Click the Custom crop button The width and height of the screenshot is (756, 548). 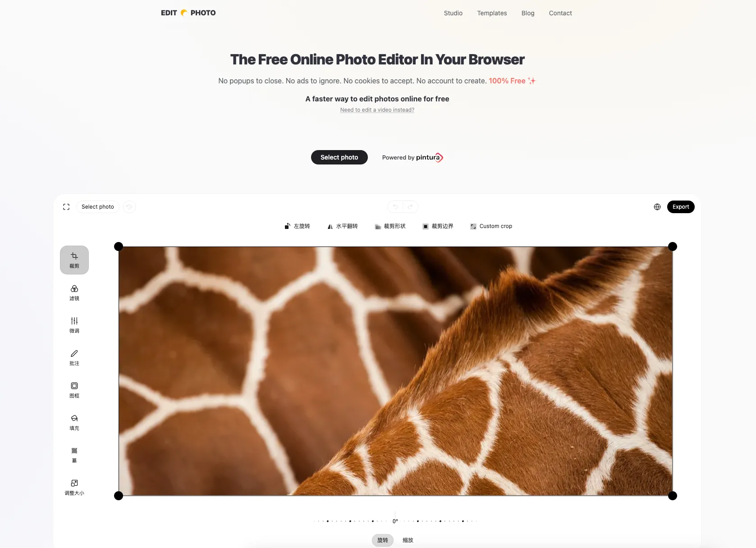491,226
